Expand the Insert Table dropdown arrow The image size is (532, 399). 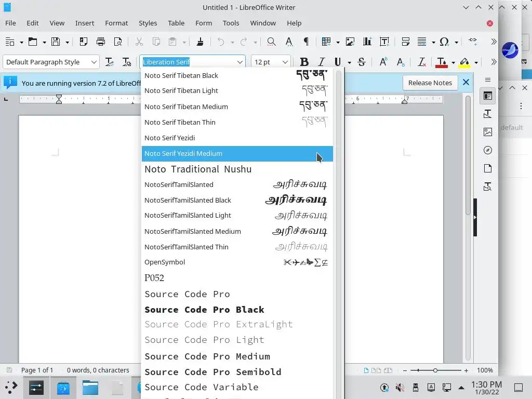click(338, 43)
